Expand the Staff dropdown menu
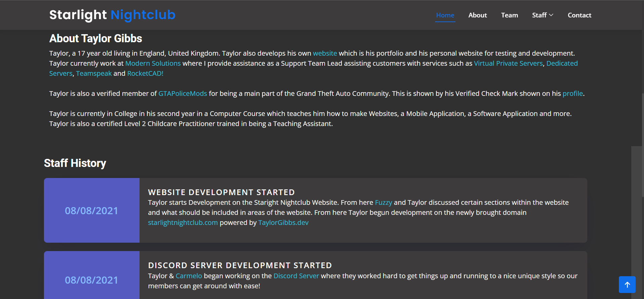Image resolution: width=644 pixels, height=299 pixels. (542, 15)
